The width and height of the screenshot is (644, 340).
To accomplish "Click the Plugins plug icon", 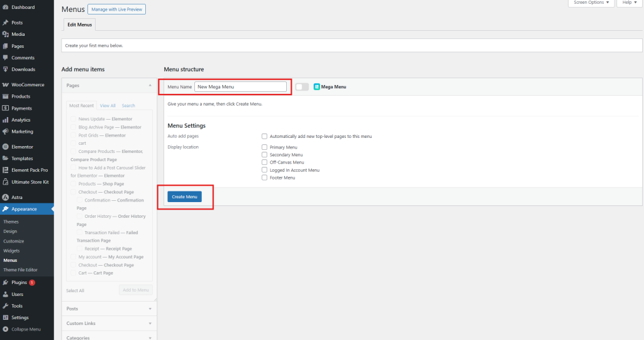I will (x=5, y=283).
